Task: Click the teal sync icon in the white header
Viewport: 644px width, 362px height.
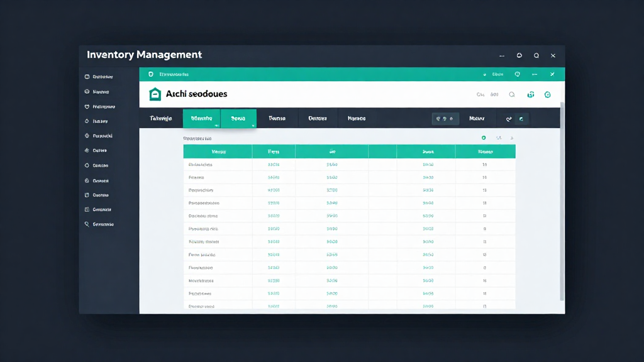Action: (531, 94)
